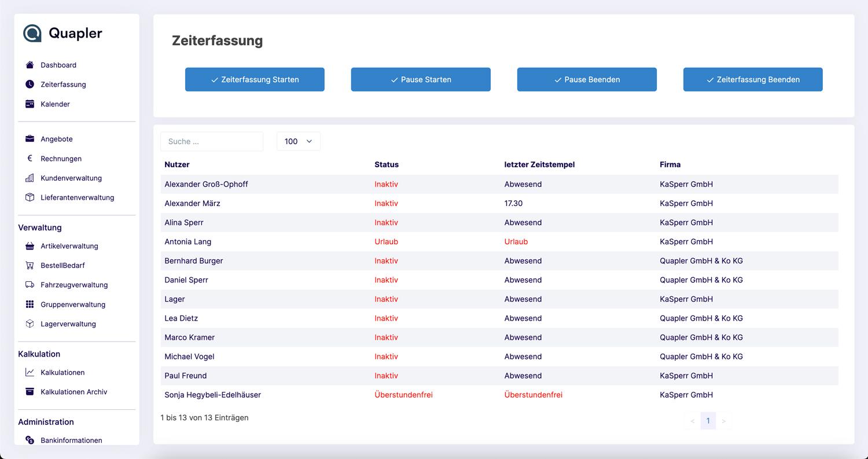
Task: Go to previous page arrow
Action: pyautogui.click(x=693, y=421)
